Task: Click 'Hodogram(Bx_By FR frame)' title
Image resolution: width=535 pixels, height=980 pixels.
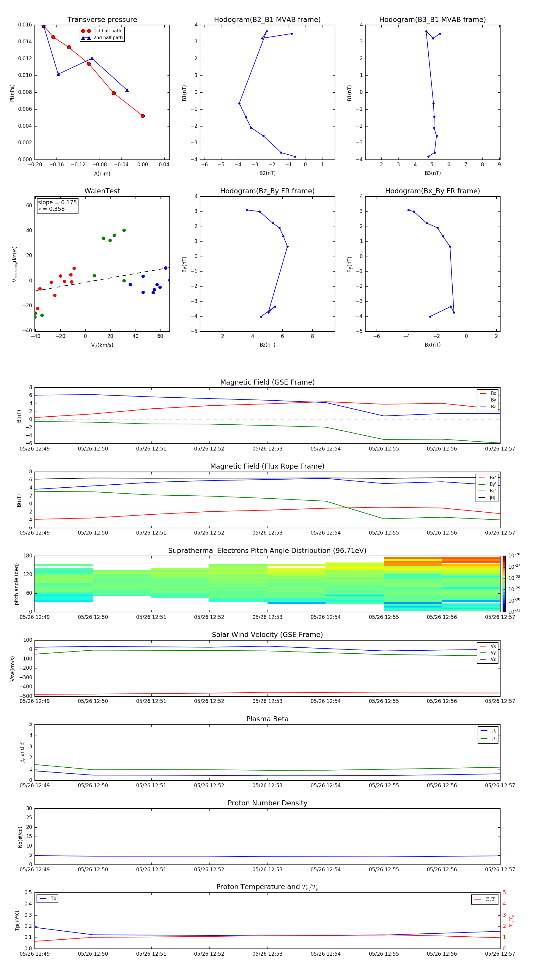Action: coord(432,191)
